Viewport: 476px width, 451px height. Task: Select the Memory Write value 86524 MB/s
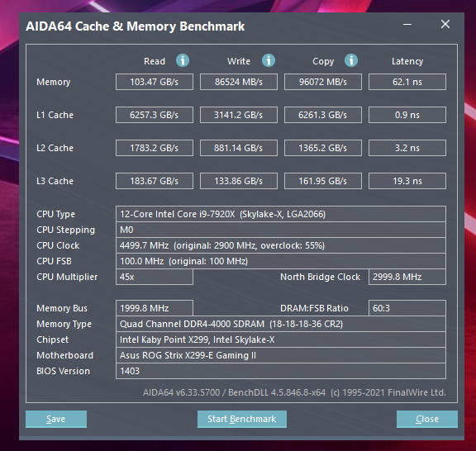point(239,82)
